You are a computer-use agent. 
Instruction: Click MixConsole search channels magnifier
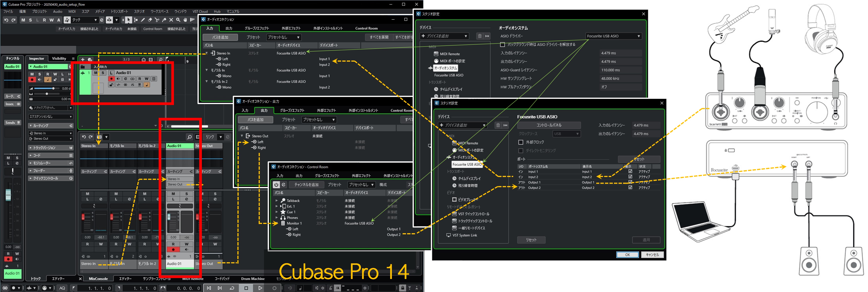189,137
